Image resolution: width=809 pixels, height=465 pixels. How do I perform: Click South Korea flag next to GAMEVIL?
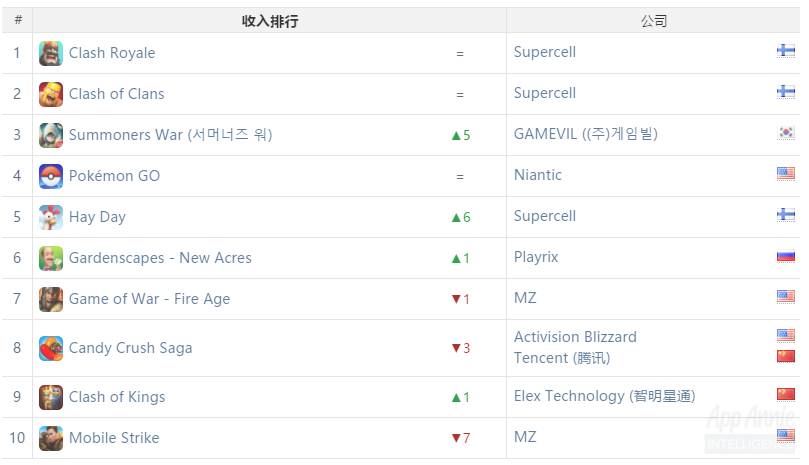pos(786,133)
